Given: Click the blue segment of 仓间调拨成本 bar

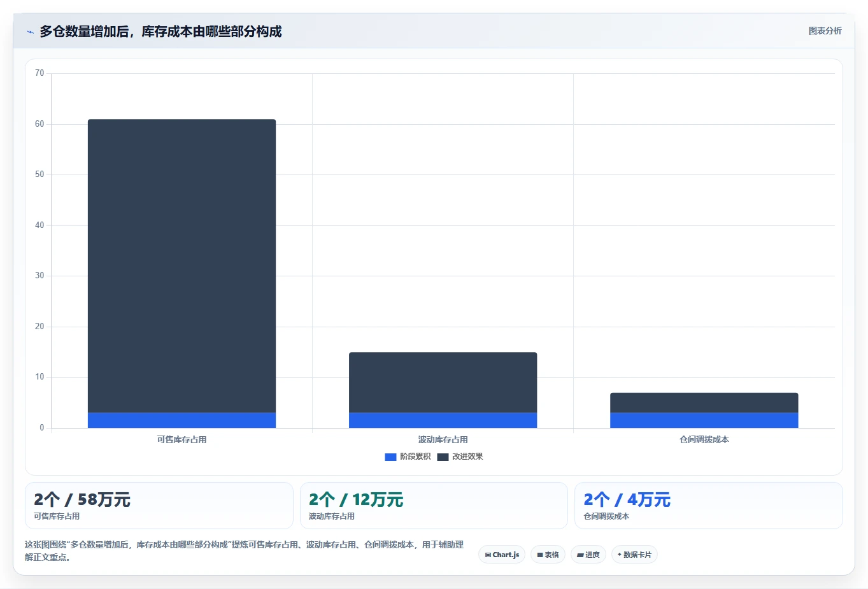Looking at the screenshot, I should tap(704, 420).
